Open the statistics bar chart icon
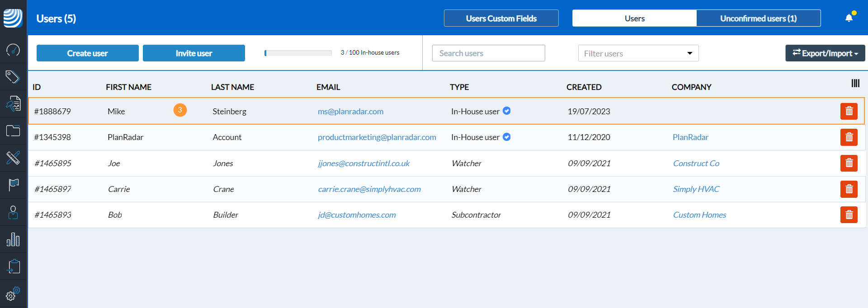The height and width of the screenshot is (308, 868). [13, 239]
